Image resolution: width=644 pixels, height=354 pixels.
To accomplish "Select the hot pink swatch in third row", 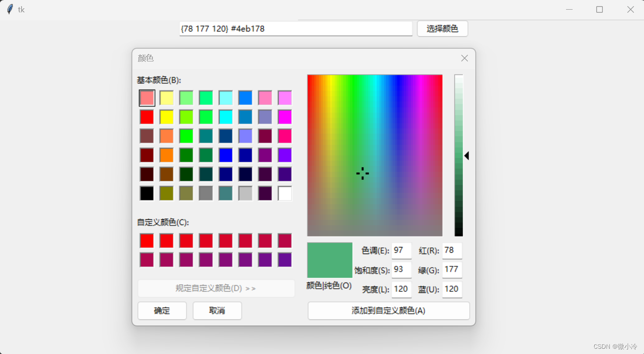I will point(285,136).
